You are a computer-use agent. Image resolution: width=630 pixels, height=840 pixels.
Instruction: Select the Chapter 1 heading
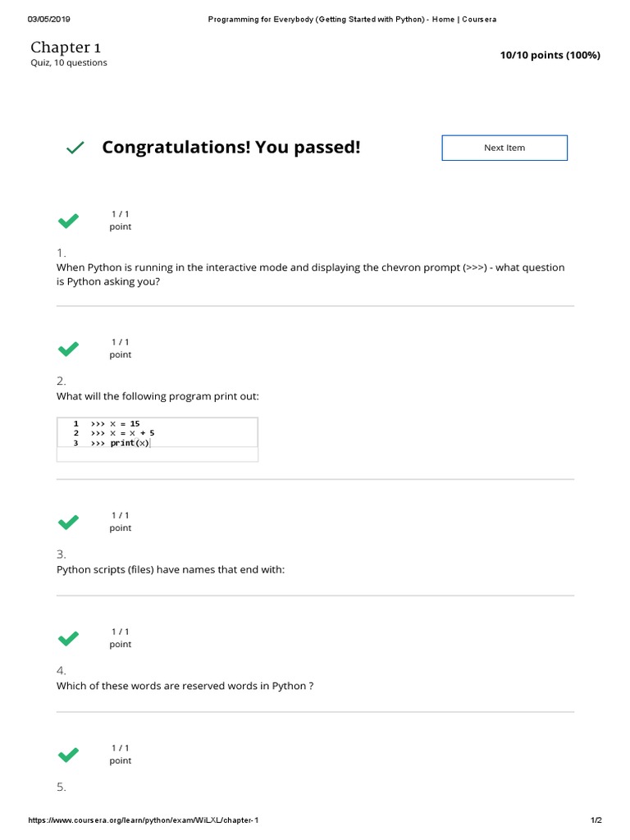(x=66, y=48)
